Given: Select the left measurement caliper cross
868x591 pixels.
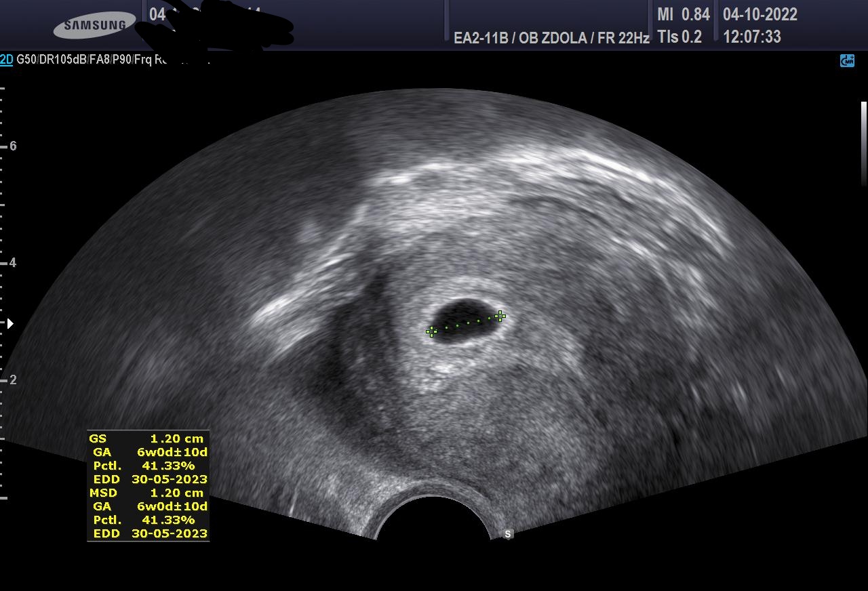Looking at the screenshot, I should (x=431, y=331).
